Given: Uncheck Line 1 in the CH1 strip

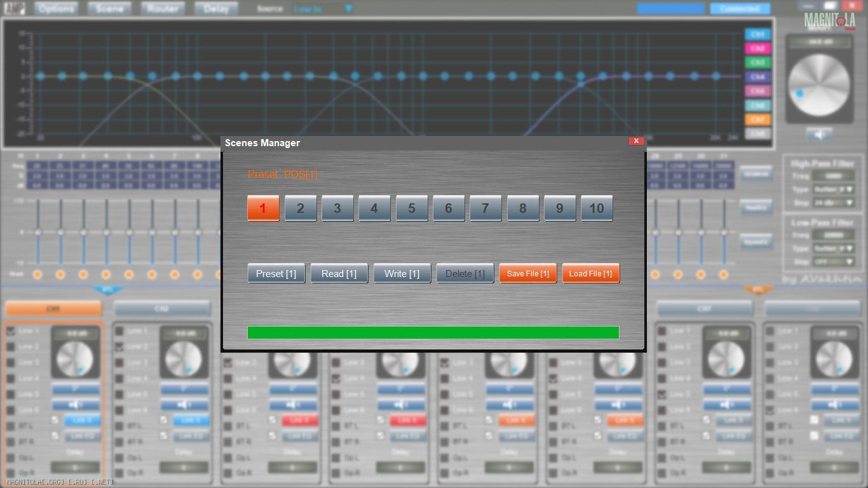Looking at the screenshot, I should click(11, 331).
